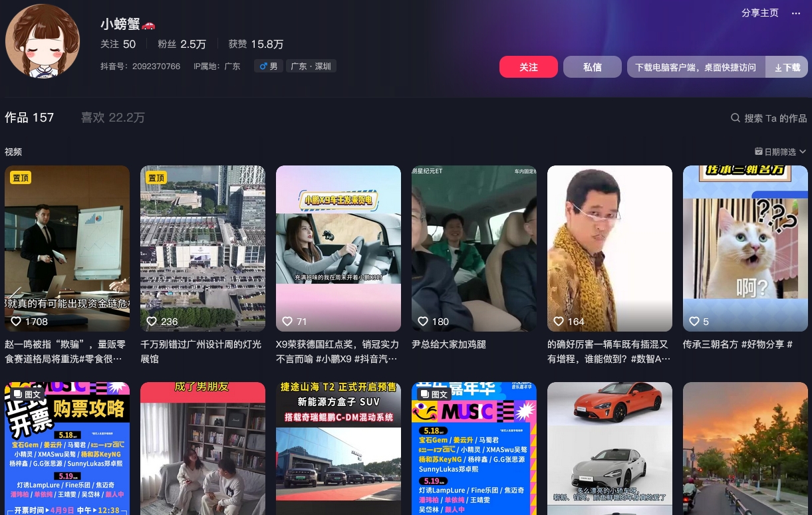Click the 关注 50 following count
Image resolution: width=812 pixels, height=515 pixels.
118,45
